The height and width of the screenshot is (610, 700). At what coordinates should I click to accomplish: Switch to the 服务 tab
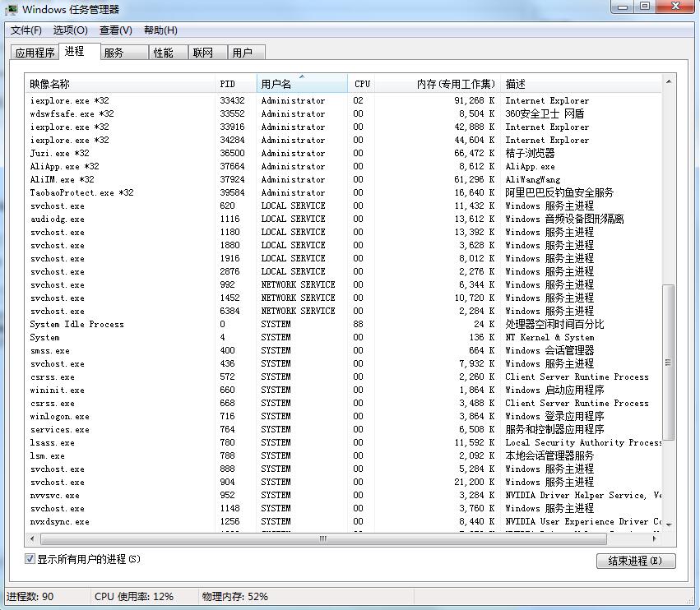114,53
